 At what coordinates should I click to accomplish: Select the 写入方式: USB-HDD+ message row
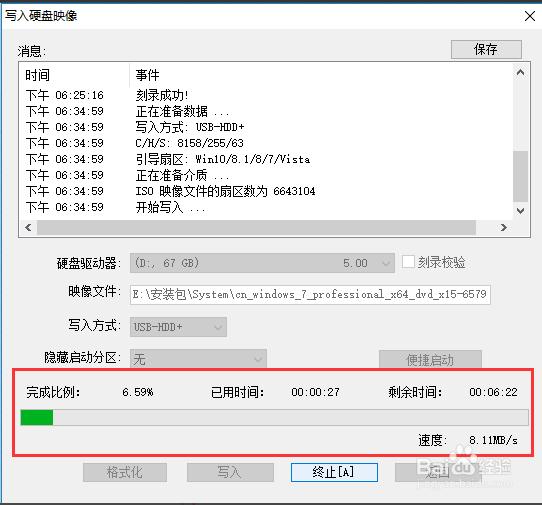pos(266,127)
